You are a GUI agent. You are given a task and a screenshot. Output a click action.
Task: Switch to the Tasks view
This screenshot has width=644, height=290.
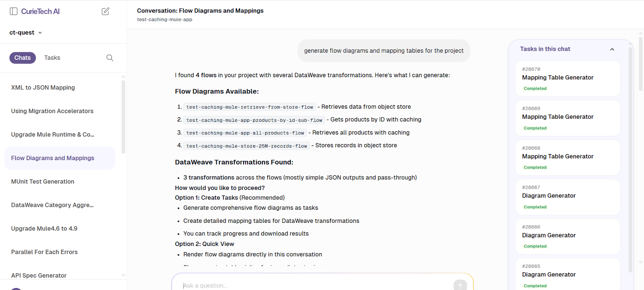coord(52,58)
